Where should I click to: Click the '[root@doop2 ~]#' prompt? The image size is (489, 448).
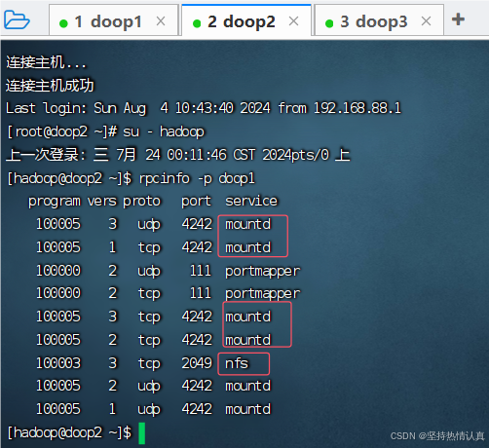click(x=62, y=132)
